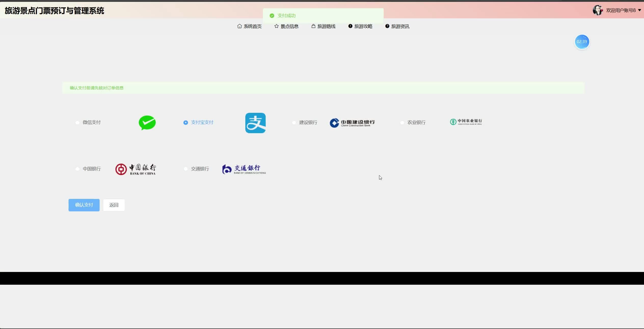Go to the 景点信息 menu item
644x329 pixels.
(286, 26)
